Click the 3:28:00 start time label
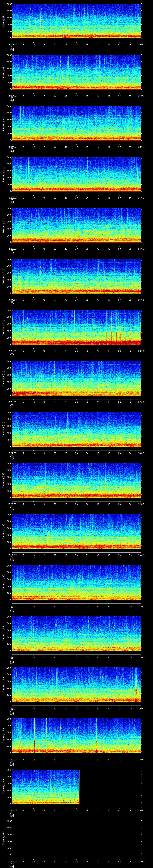 tap(12, 504)
